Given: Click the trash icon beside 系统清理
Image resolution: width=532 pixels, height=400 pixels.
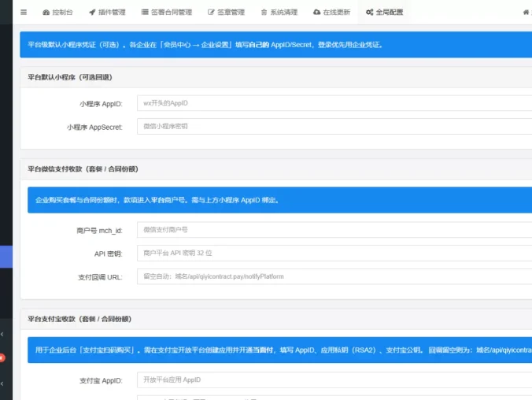Looking at the screenshot, I should (x=264, y=13).
